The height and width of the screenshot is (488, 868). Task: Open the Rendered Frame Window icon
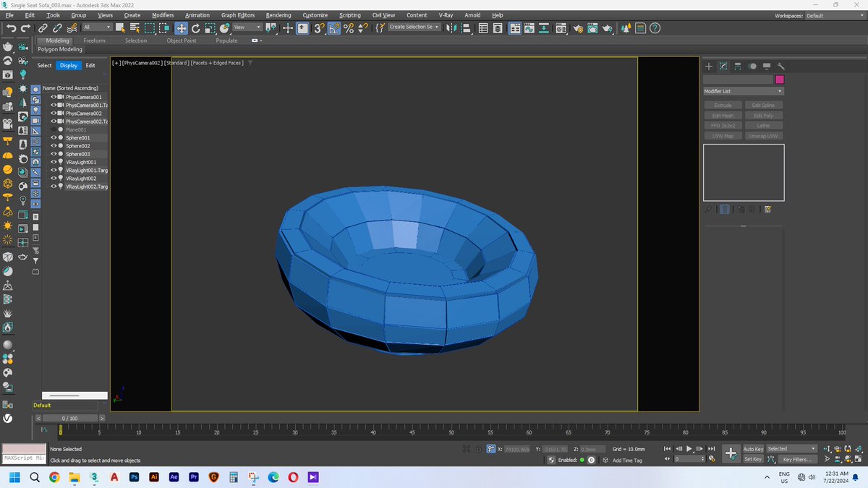click(x=593, y=28)
